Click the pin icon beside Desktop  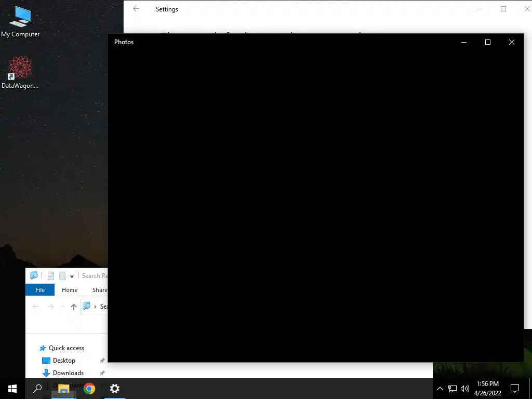pos(102,361)
